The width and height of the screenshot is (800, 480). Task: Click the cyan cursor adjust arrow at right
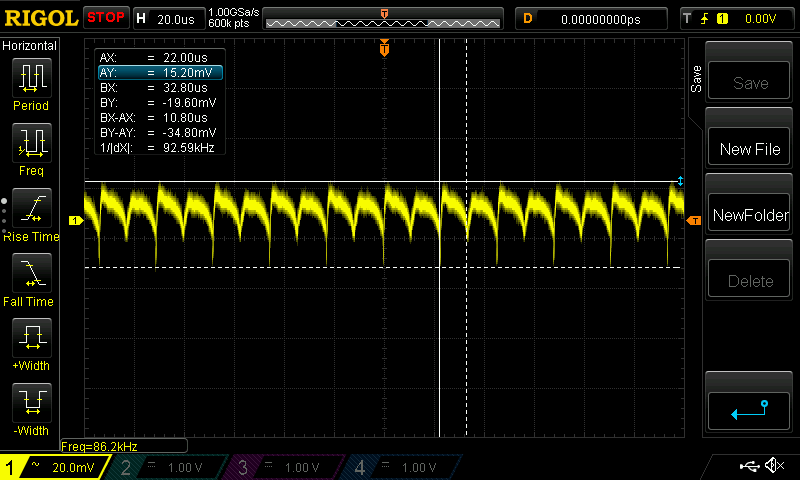(x=680, y=181)
